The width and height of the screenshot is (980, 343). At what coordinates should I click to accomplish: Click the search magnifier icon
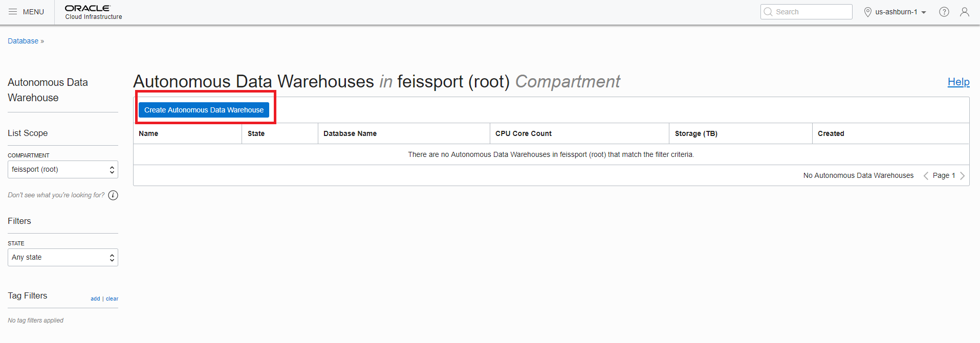pyautogui.click(x=768, y=12)
